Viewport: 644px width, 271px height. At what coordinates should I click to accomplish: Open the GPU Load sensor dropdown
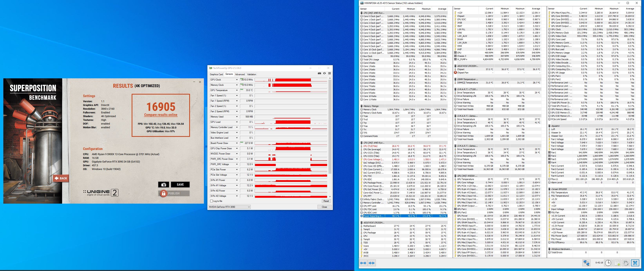pos(237,122)
